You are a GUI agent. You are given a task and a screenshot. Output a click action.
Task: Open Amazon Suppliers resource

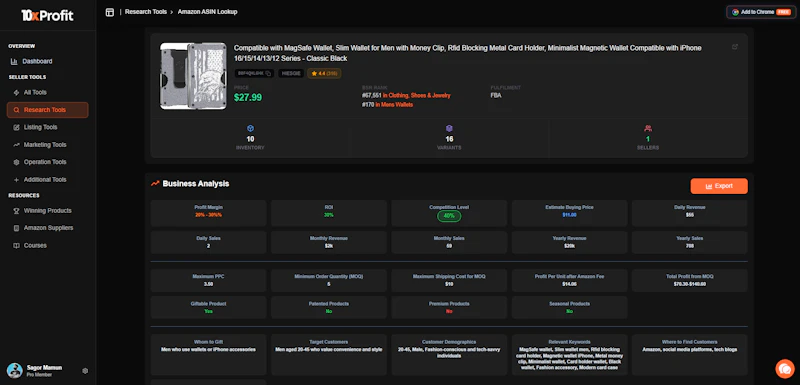[x=47, y=228]
